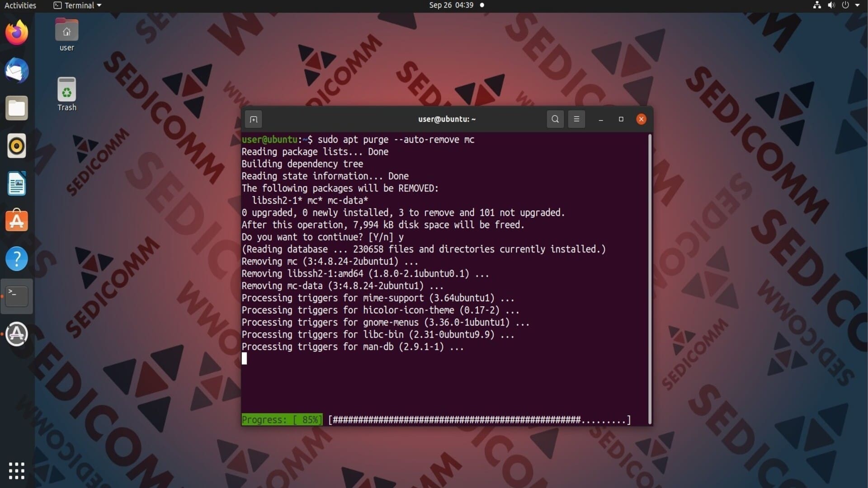Launch LibreOffice Writer from dock
This screenshot has height=488, width=868.
pos(17,183)
